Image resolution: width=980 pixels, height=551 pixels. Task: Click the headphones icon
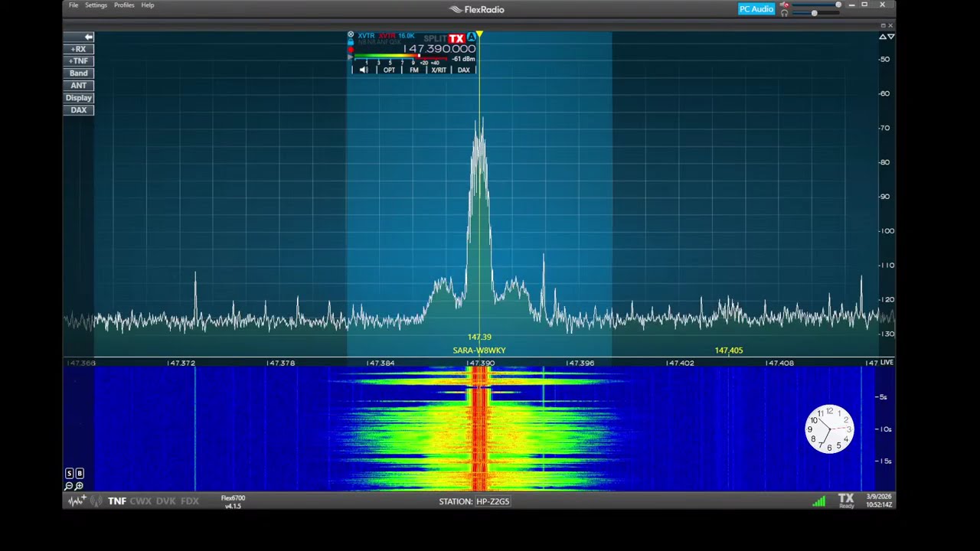click(x=785, y=13)
